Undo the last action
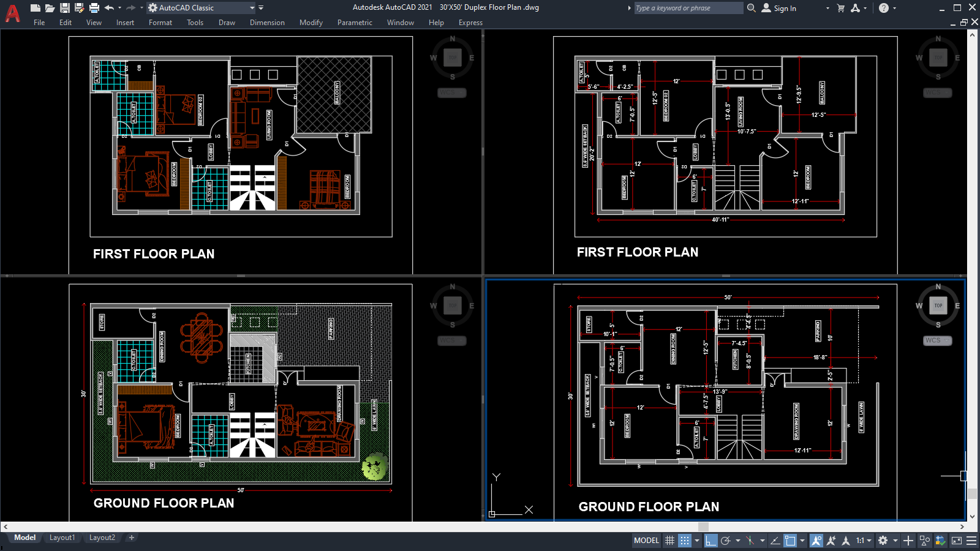 109,7
